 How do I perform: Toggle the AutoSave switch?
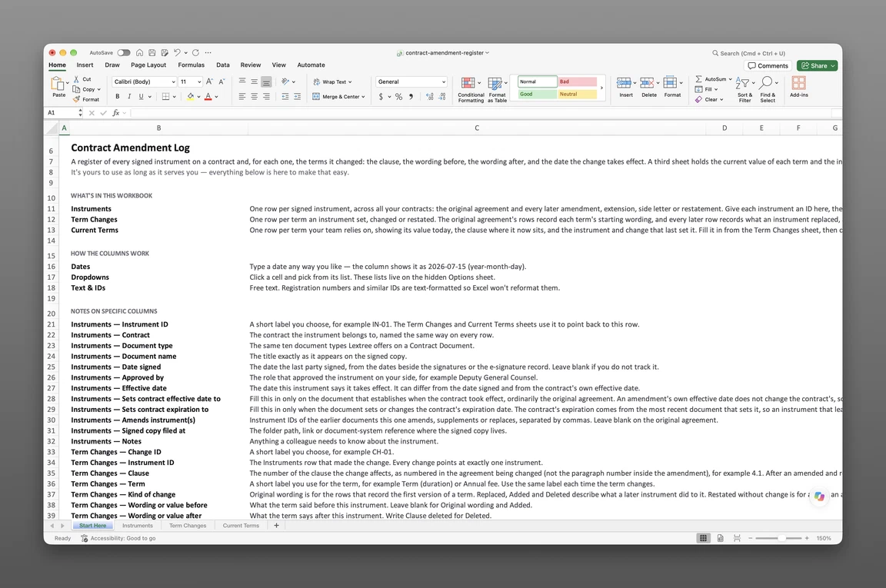click(124, 52)
